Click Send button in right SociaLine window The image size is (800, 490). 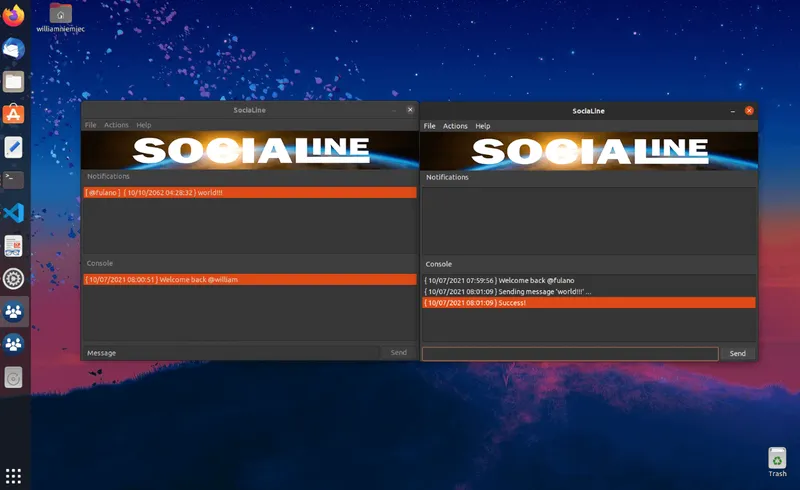click(738, 353)
